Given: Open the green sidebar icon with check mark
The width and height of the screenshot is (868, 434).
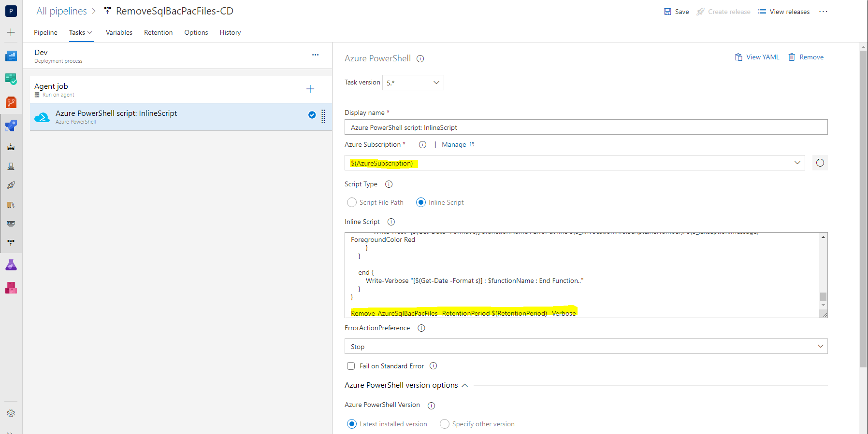Looking at the screenshot, I should click(11, 79).
